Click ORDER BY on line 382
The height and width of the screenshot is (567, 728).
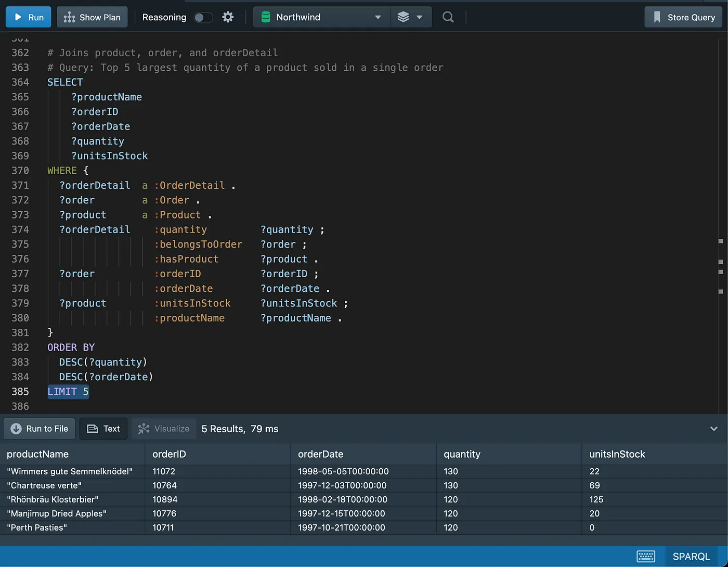(x=71, y=347)
